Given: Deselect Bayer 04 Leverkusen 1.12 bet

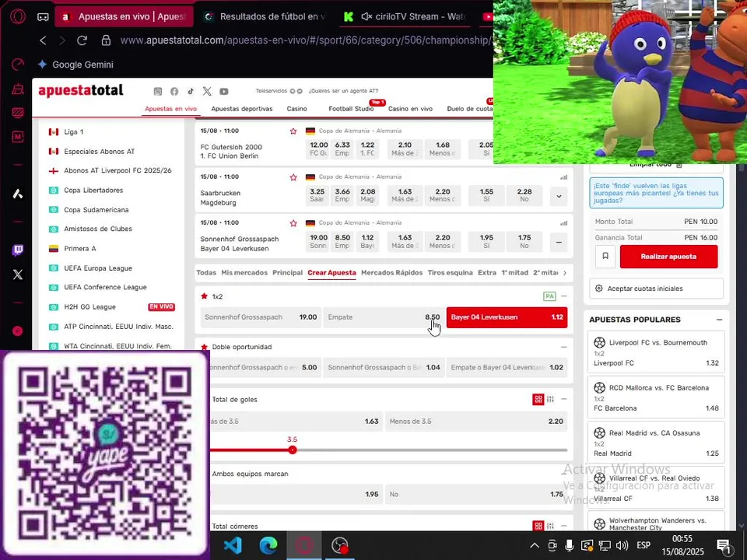Looking at the screenshot, I should click(507, 317).
